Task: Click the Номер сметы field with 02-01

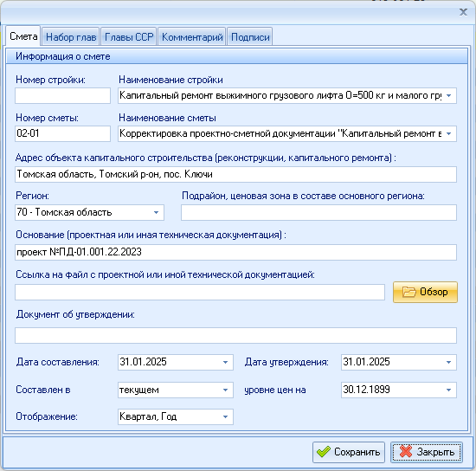Action: pyautogui.click(x=62, y=133)
